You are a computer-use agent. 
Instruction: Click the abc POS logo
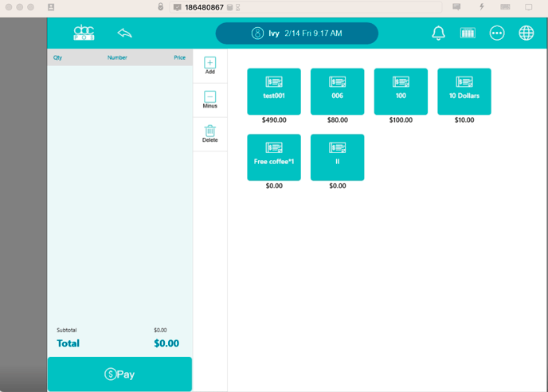click(x=84, y=33)
